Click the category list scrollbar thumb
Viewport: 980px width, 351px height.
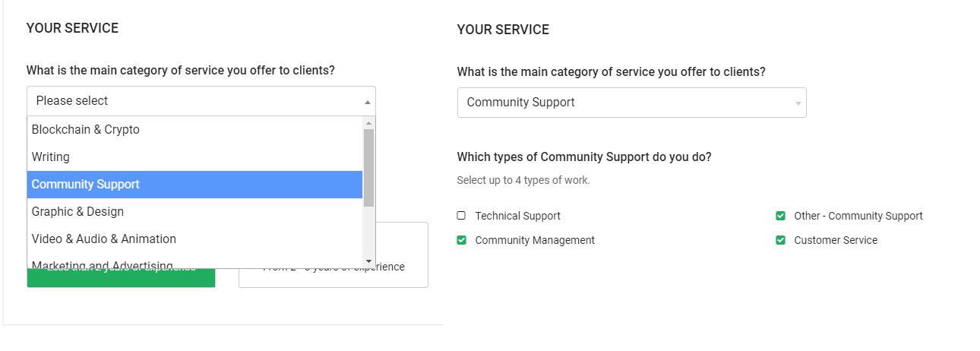tap(368, 167)
